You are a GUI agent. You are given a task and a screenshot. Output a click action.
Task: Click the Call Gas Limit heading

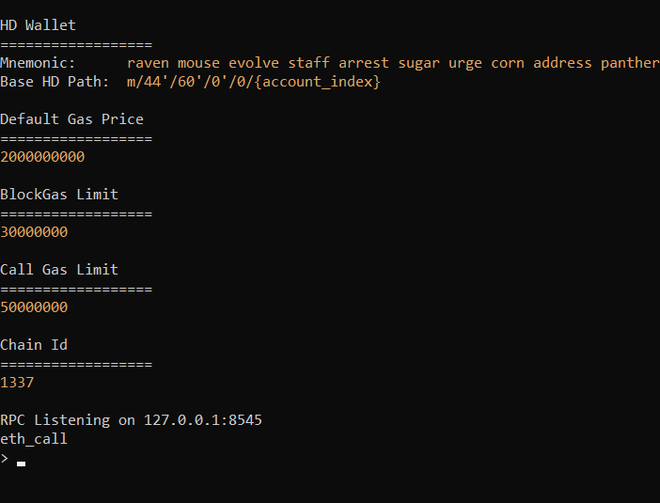[59, 269]
